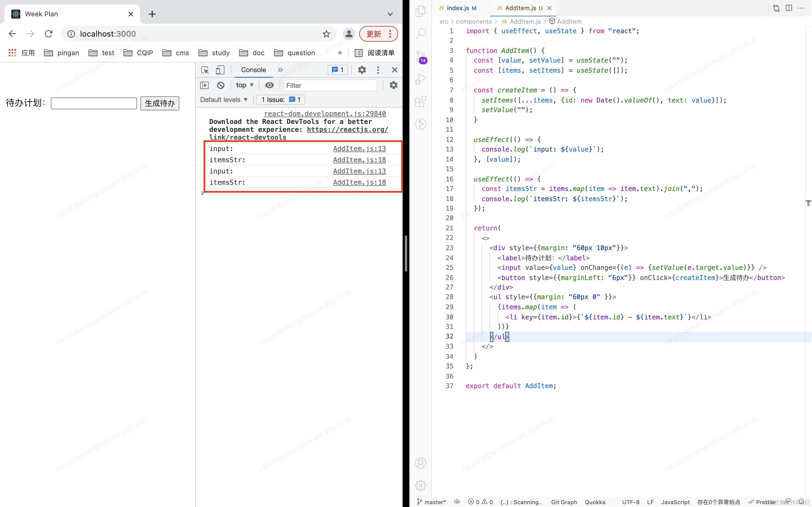Click the 生成待办 button
Image resolution: width=812 pixels, height=507 pixels.
[x=160, y=103]
